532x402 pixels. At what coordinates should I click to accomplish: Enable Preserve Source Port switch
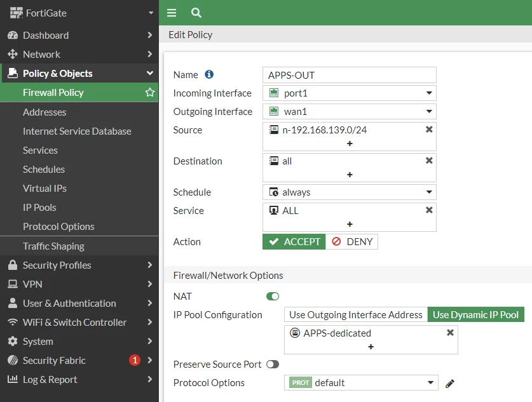coord(273,365)
